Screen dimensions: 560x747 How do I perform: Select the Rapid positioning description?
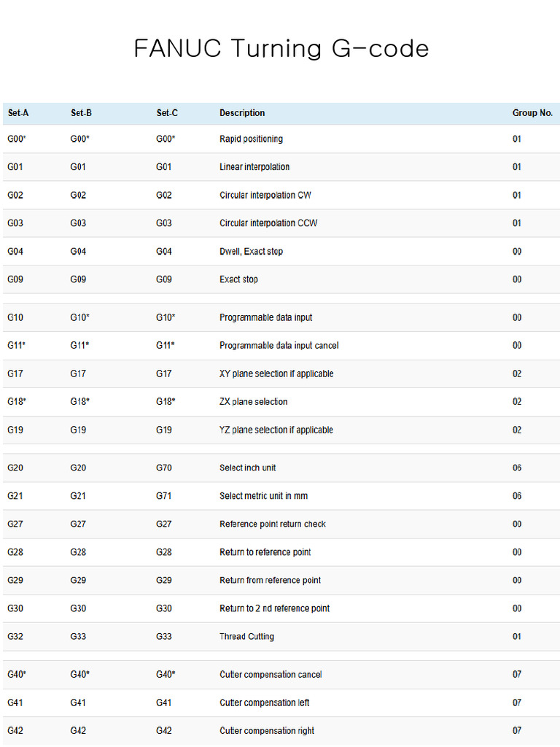pos(251,139)
